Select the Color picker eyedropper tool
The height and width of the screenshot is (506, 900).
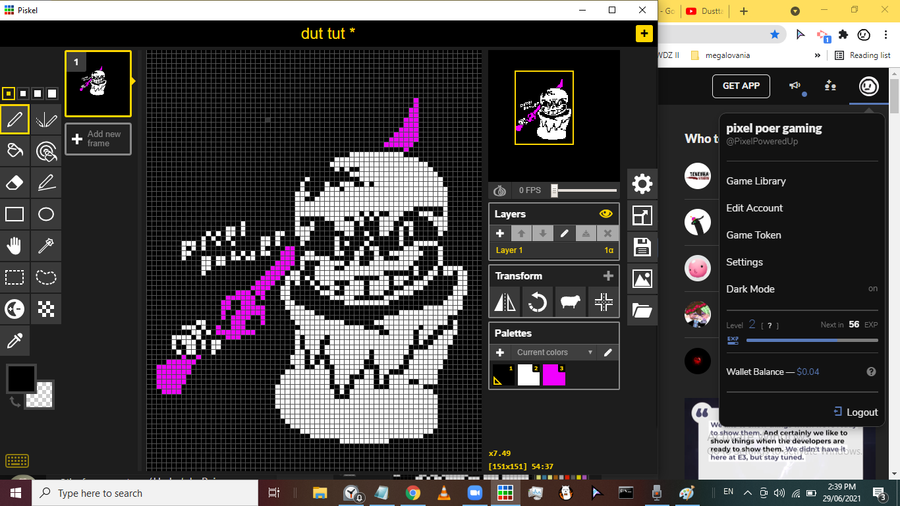coord(15,340)
